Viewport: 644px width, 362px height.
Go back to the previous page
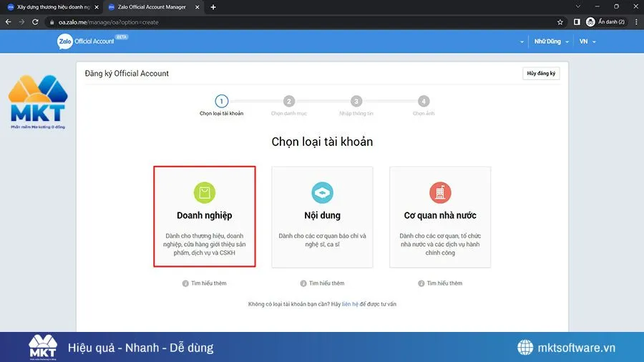(x=8, y=22)
